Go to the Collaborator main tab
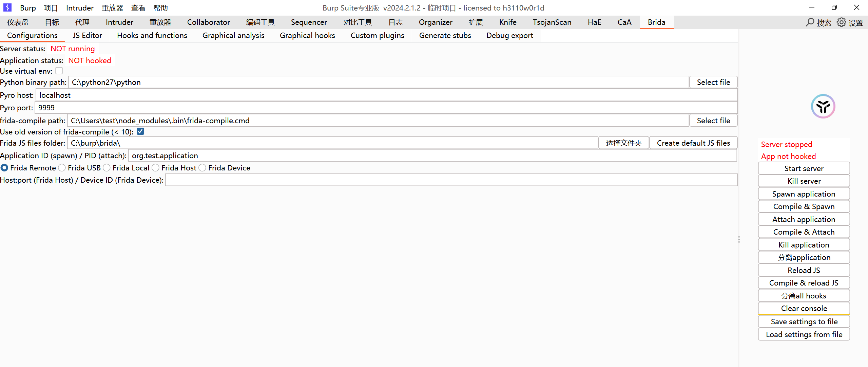 pos(208,22)
